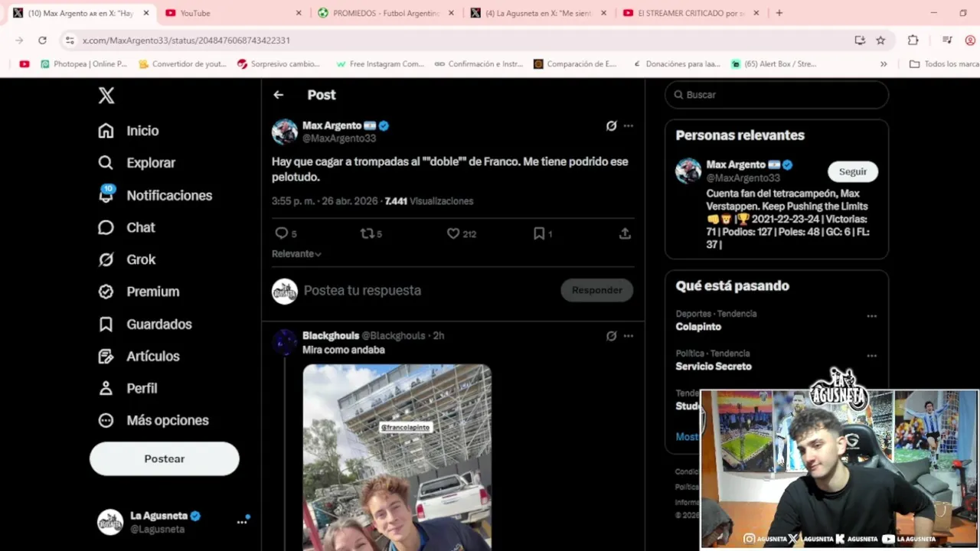Click Seguir to follow Max Argento
Viewport: 980px width, 551px height.
pyautogui.click(x=853, y=171)
